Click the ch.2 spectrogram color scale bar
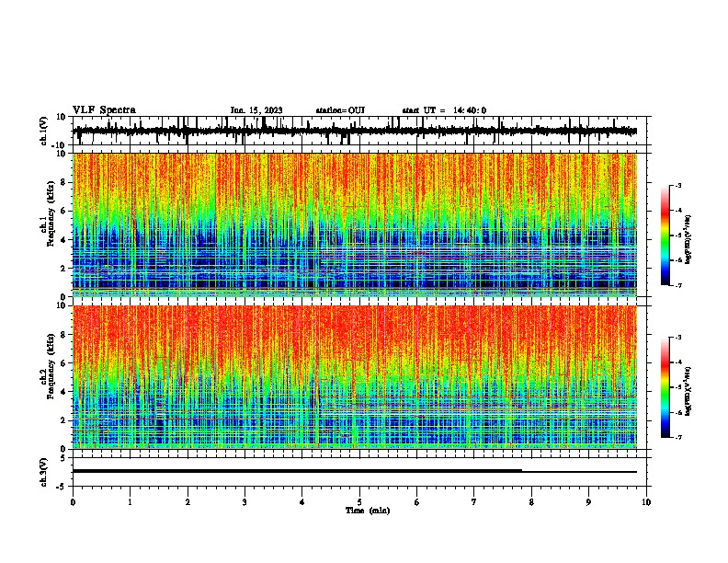The height and width of the screenshot is (563, 728). click(665, 387)
